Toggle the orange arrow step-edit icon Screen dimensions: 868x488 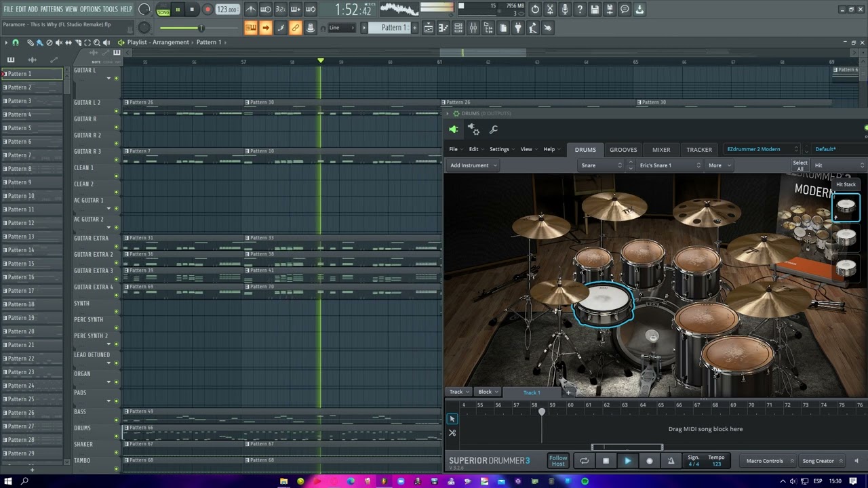click(265, 28)
